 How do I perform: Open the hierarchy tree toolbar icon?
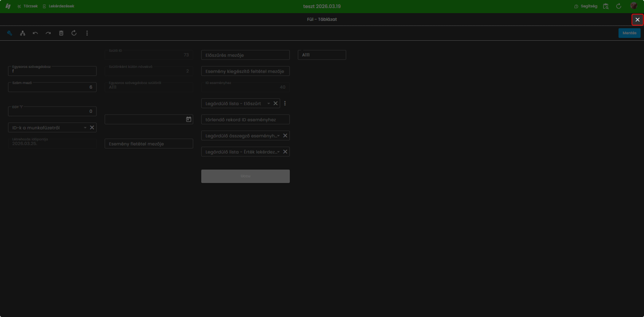(23, 33)
